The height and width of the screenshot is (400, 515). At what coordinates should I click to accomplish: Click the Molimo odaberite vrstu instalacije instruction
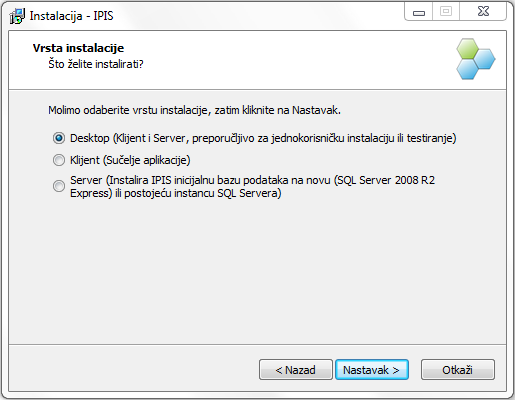(194, 110)
